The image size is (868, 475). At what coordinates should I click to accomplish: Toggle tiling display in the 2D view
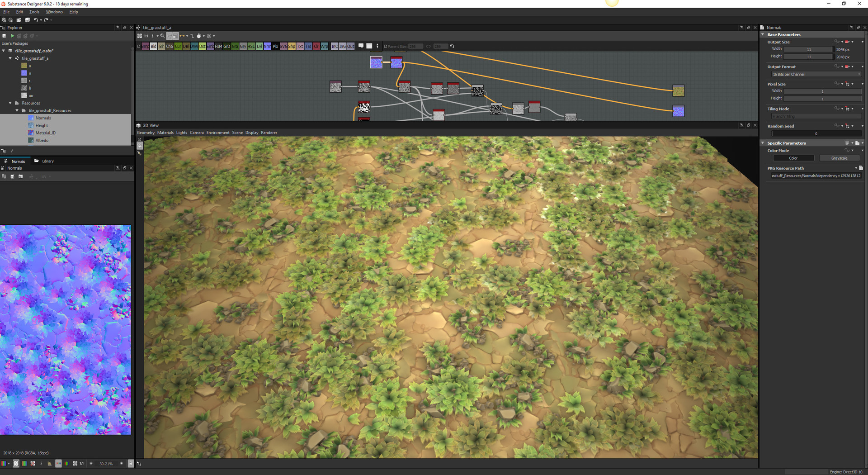point(16,463)
